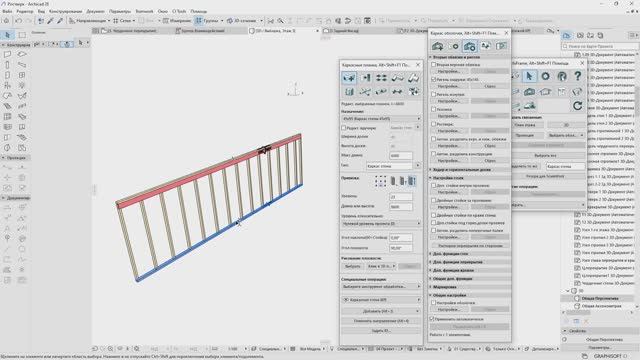
Task: Enable the Ростверк checkbox
Action: [433, 124]
